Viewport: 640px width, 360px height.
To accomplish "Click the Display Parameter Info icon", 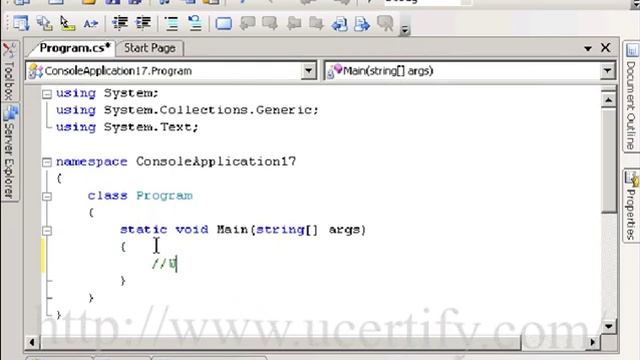I will point(44,23).
